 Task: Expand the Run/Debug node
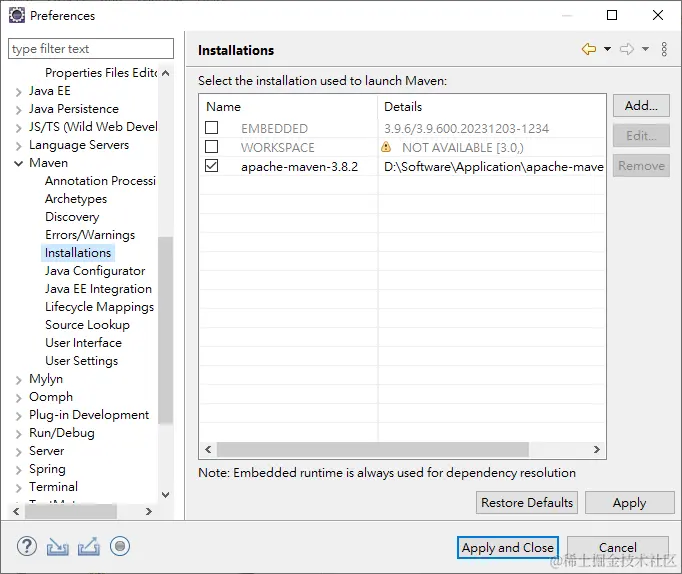(18, 434)
